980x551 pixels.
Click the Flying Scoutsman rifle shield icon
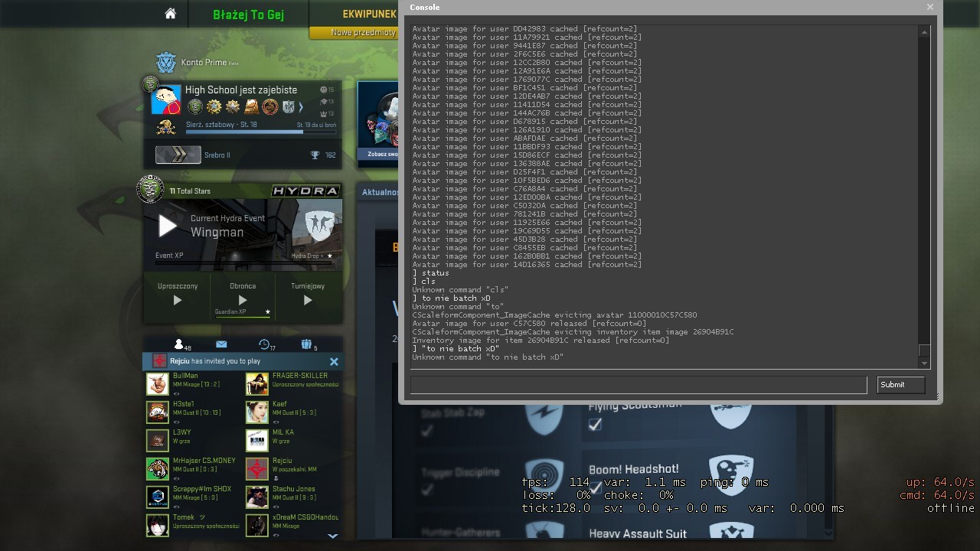pos(731,414)
